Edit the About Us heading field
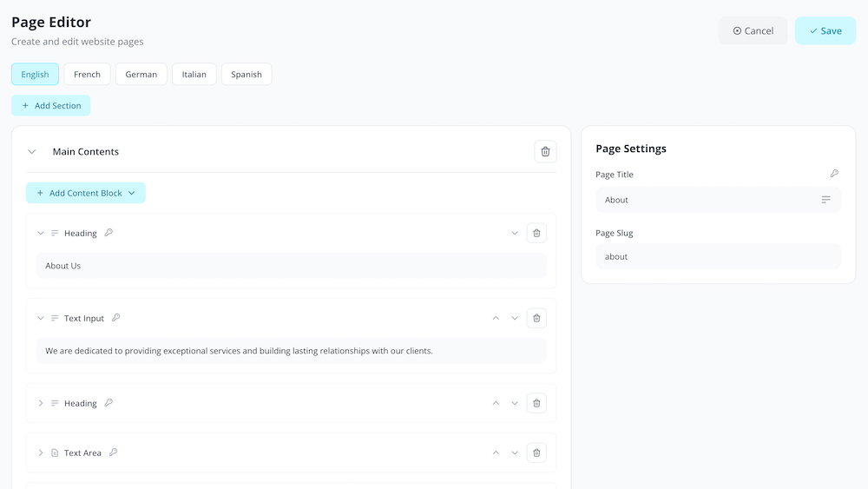 [x=291, y=266]
